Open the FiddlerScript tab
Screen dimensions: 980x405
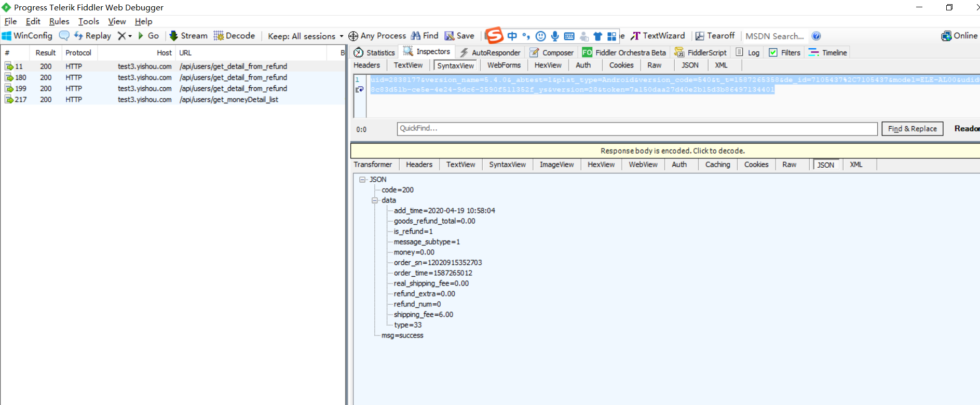700,52
